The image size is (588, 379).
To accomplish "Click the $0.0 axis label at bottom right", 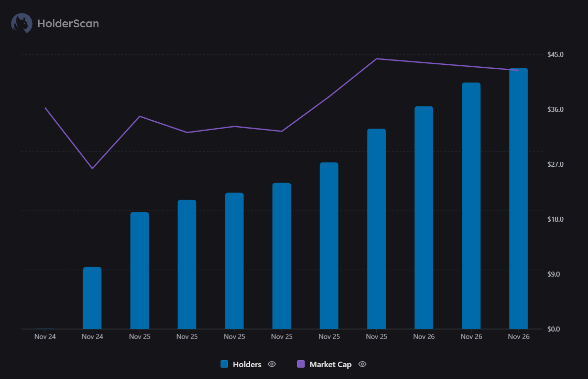I will point(554,329).
